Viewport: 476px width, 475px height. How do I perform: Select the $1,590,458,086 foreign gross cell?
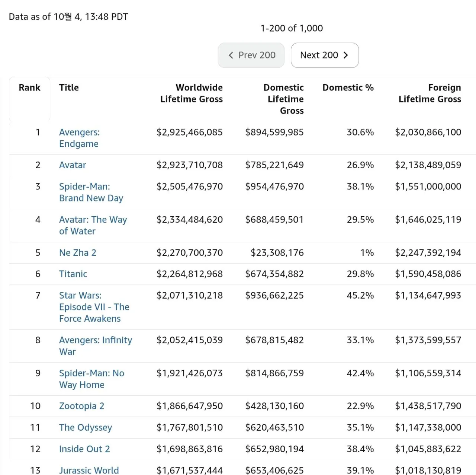[428, 274]
